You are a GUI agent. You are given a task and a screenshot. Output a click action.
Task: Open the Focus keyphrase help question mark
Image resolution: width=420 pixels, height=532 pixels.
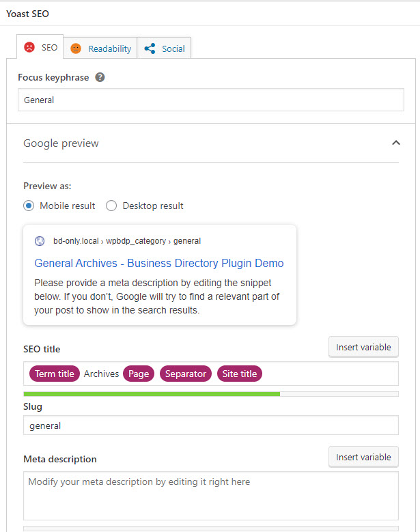pos(100,77)
